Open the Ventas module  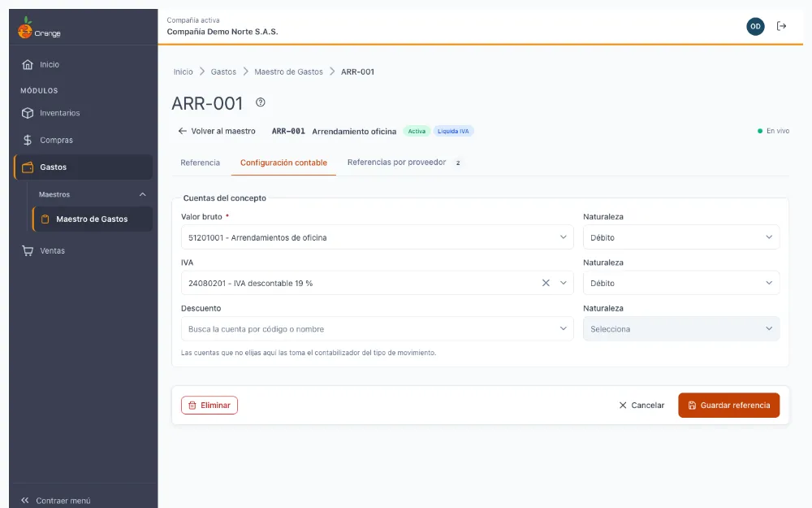83,251
